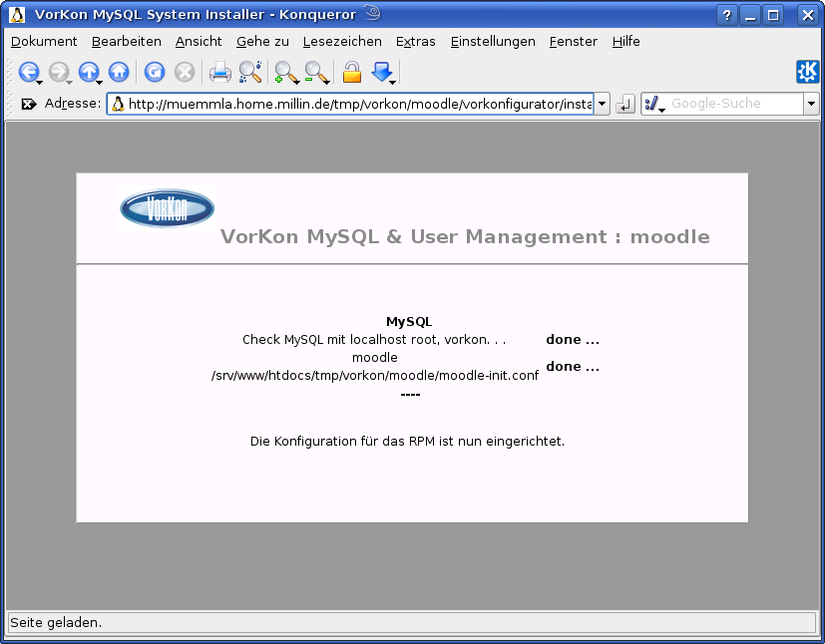Open the Fenster menu

click(x=574, y=42)
